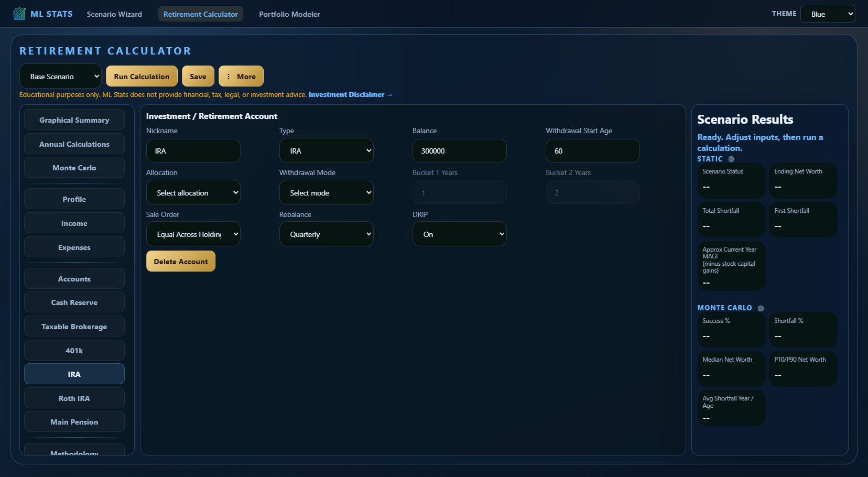Open the Cash Reserve account
Image resolution: width=868 pixels, height=477 pixels.
74,302
